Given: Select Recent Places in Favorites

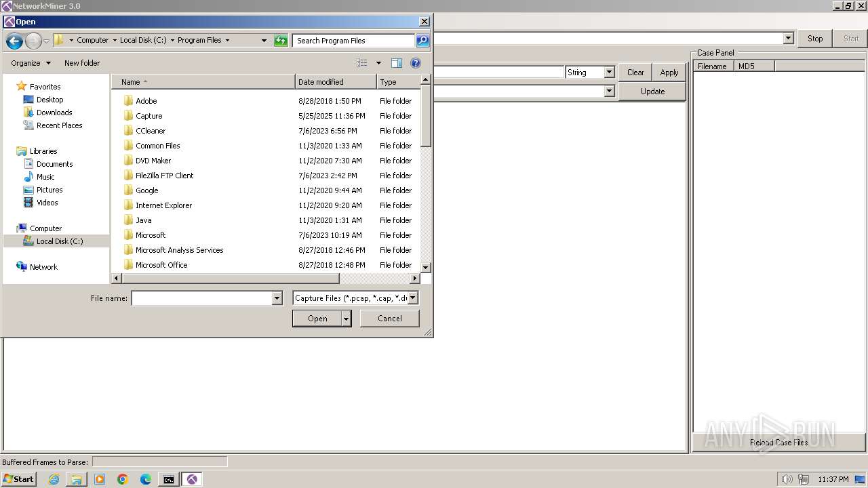Looking at the screenshot, I should [x=59, y=125].
